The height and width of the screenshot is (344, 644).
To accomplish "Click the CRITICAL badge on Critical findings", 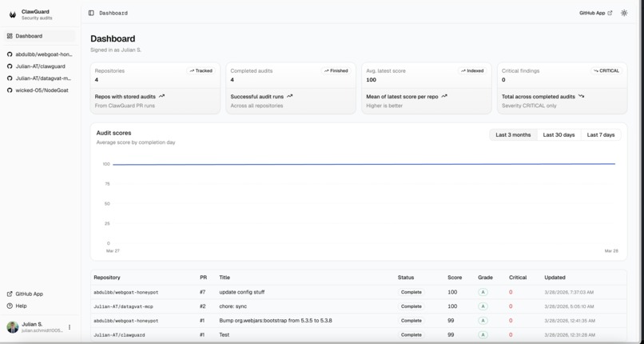I will pos(606,70).
